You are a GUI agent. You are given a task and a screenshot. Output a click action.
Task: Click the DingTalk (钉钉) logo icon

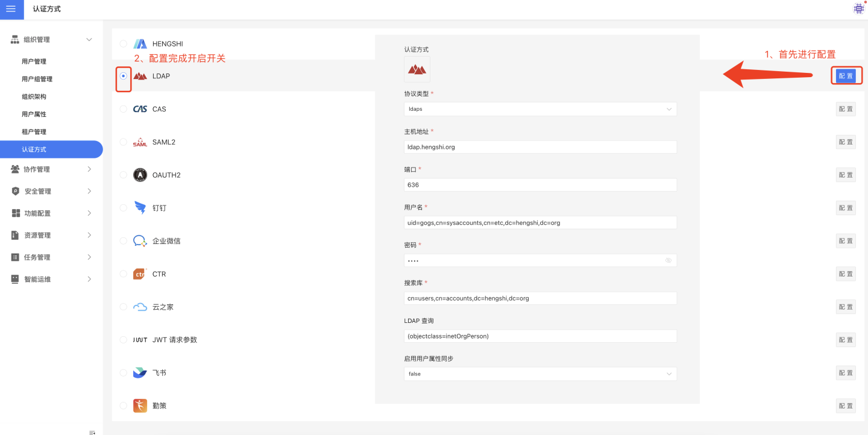point(140,208)
